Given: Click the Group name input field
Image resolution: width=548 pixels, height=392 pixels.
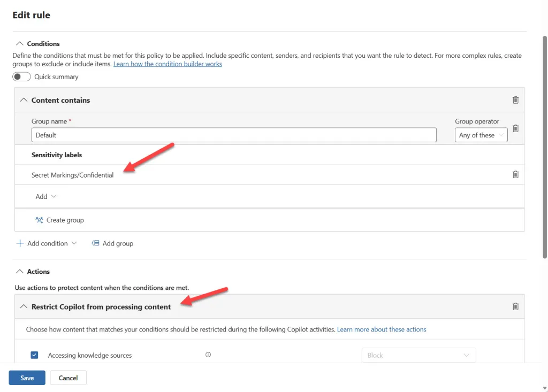Looking at the screenshot, I should point(233,135).
